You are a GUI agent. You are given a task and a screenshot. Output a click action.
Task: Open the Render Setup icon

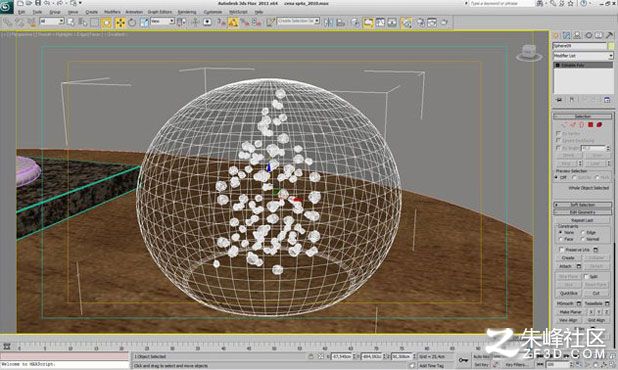[421, 22]
